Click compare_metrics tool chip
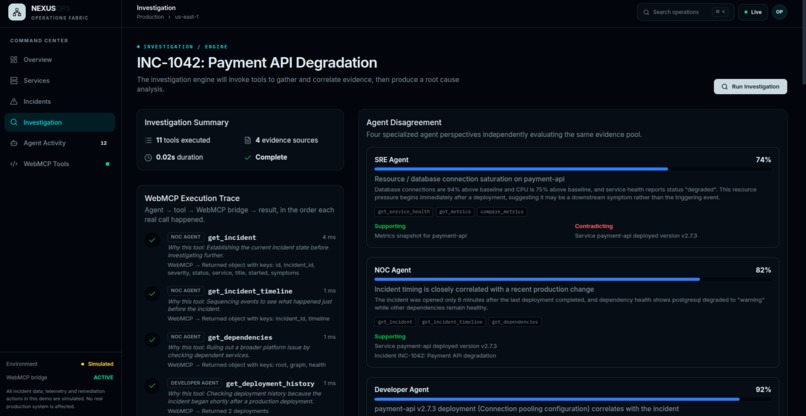 (502, 212)
